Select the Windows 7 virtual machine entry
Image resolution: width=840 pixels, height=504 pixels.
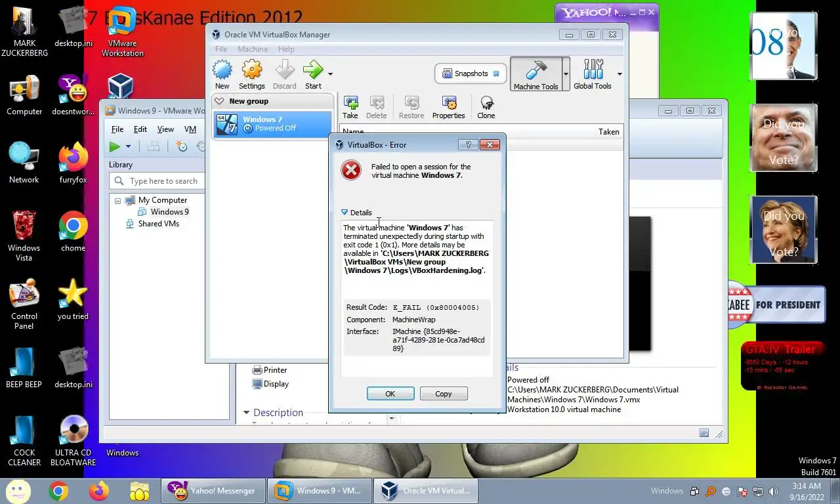pyautogui.click(x=273, y=124)
